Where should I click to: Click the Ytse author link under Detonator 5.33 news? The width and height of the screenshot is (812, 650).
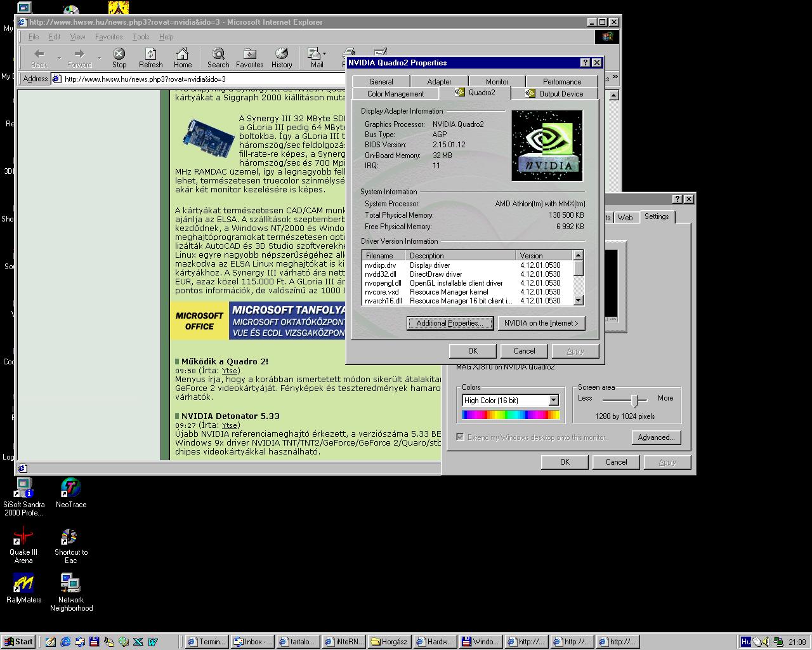click(229, 425)
